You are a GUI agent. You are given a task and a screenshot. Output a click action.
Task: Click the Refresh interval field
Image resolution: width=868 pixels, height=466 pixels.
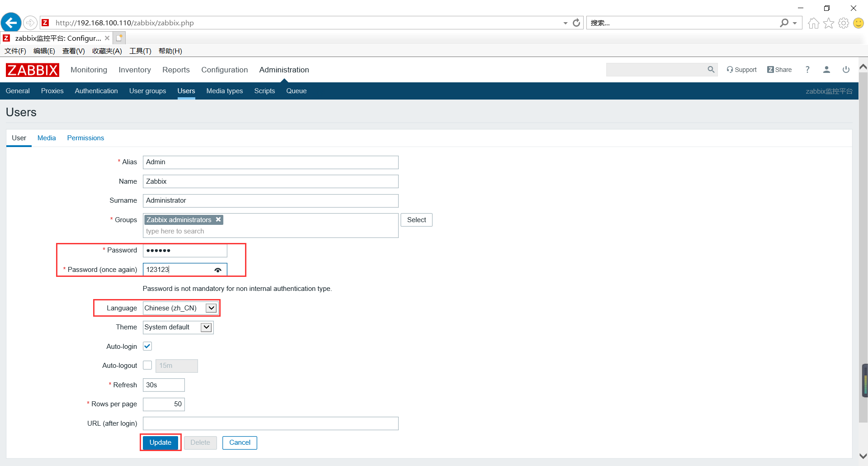(164, 385)
